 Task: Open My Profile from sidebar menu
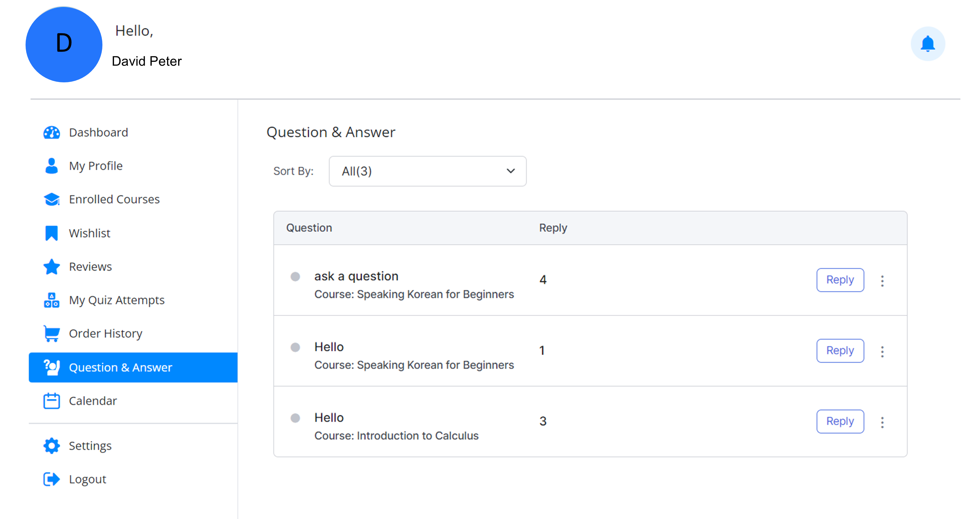click(95, 166)
